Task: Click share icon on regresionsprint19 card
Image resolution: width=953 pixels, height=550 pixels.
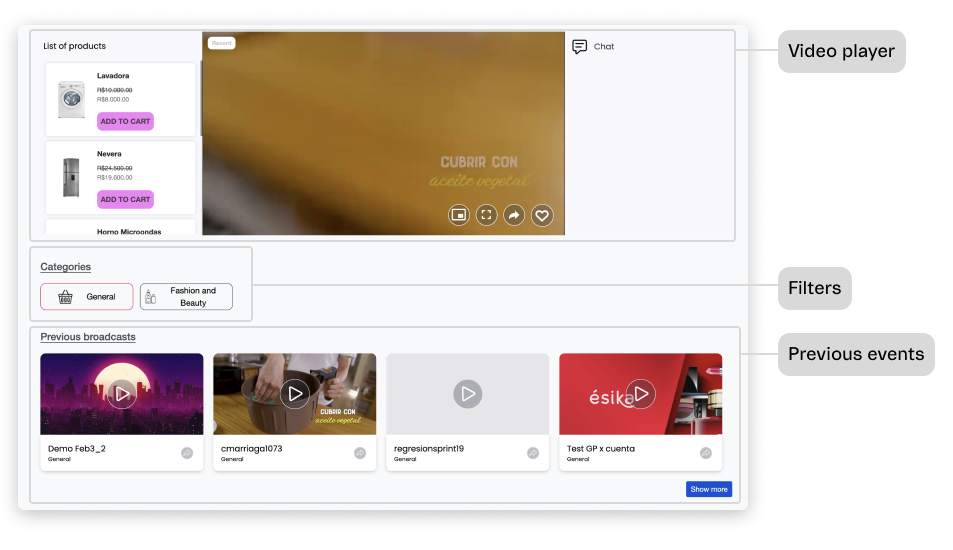Action: 533,453
